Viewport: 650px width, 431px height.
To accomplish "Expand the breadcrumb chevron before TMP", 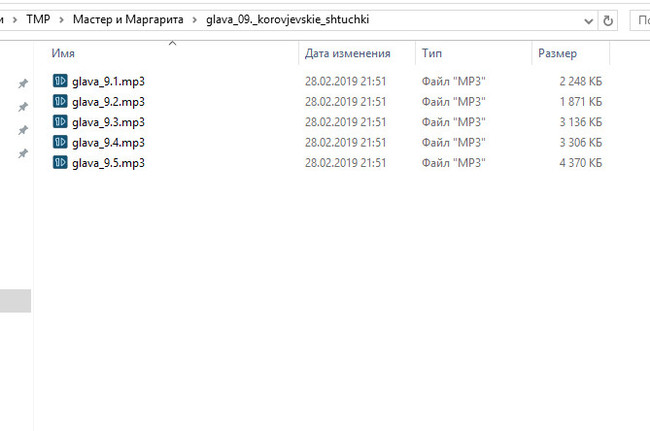I will point(15,19).
